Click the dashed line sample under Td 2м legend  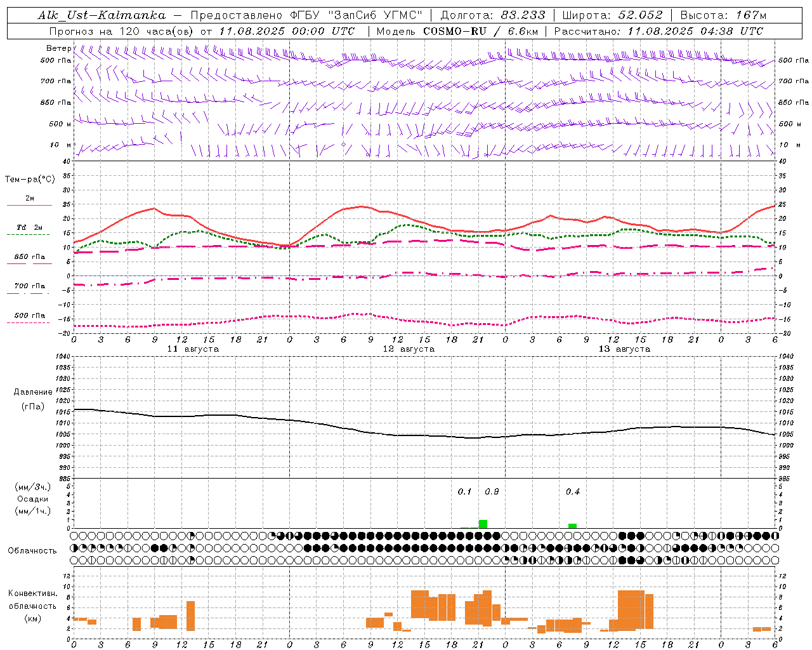pos(29,234)
